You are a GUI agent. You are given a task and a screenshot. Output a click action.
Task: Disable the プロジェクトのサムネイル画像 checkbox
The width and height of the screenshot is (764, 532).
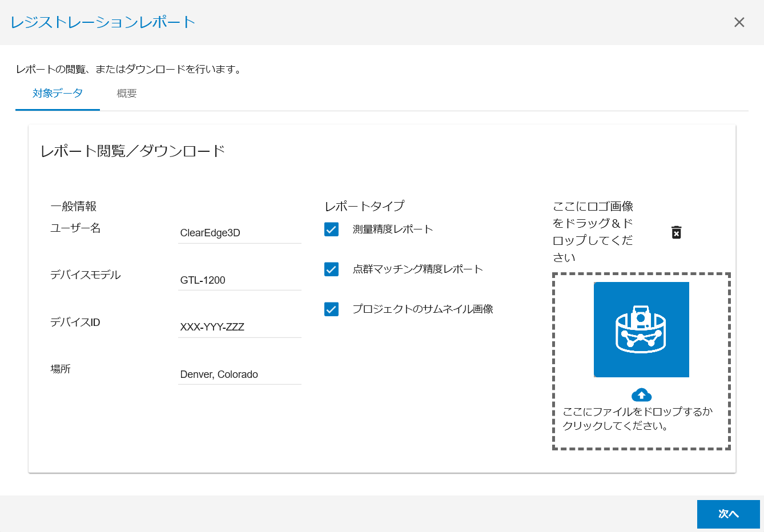pos(331,309)
